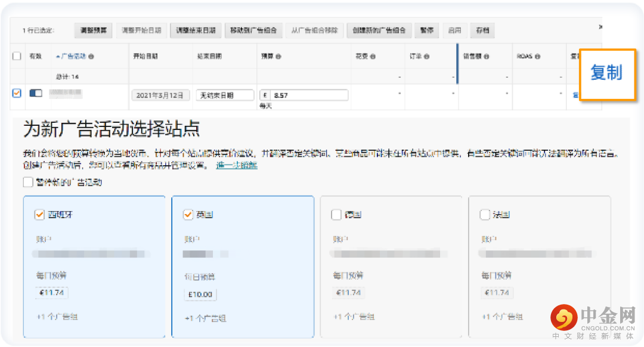Pause selected campaign with 暂停 button
This screenshot has height=347, width=644.
427,30
